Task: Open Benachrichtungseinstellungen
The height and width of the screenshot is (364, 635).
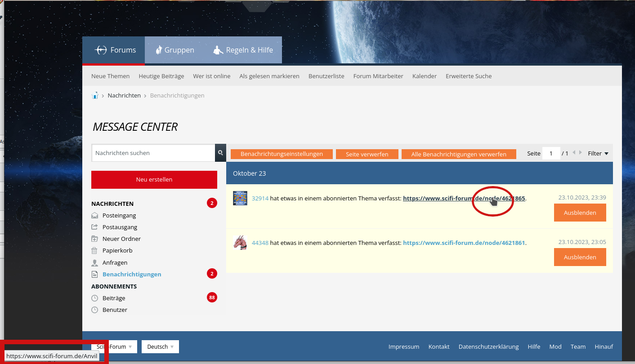Action: pos(282,154)
